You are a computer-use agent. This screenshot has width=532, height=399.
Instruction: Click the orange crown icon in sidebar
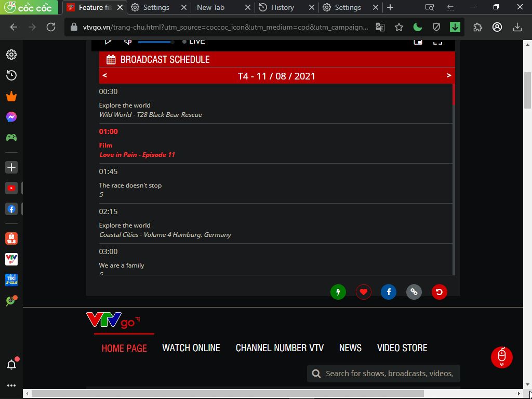coord(11,96)
